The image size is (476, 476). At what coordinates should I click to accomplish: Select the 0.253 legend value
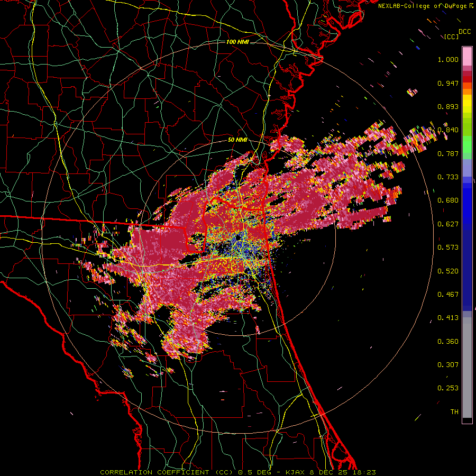[x=448, y=388]
